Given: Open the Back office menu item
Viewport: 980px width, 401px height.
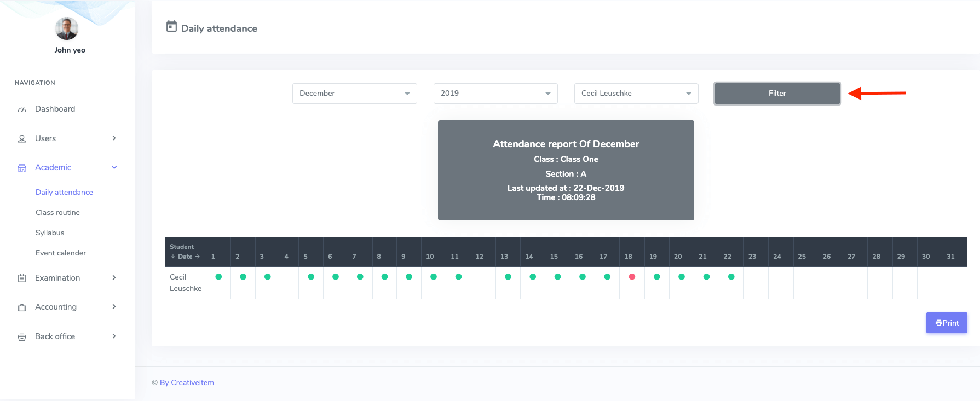Looking at the screenshot, I should (x=55, y=336).
